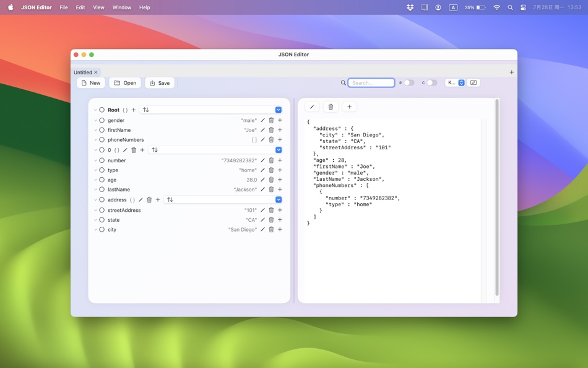Image resolution: width=588 pixels, height=368 pixels.
Task: Open the File menu
Action: pyautogui.click(x=64, y=7)
